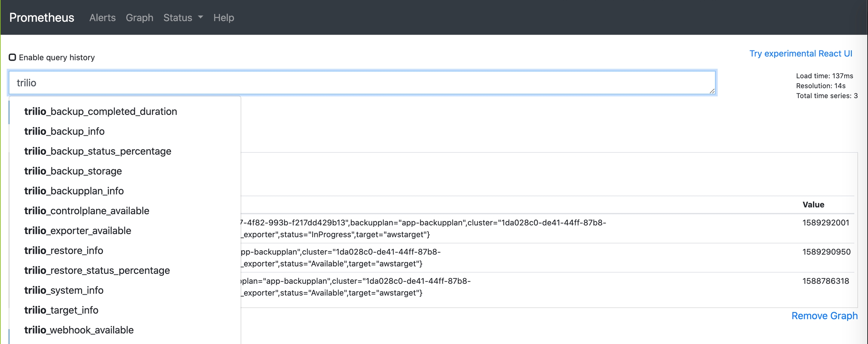Open the Help page
This screenshot has width=868, height=344.
(x=223, y=18)
